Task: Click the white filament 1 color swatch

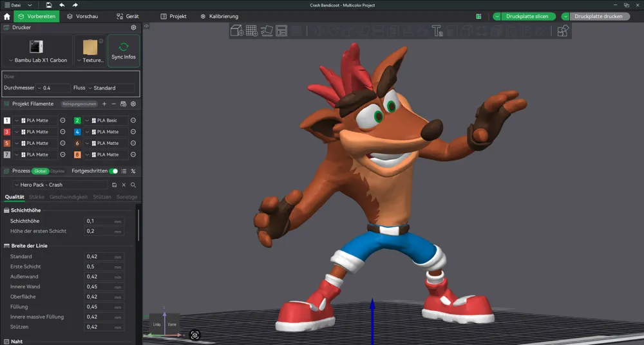Action: pyautogui.click(x=7, y=120)
